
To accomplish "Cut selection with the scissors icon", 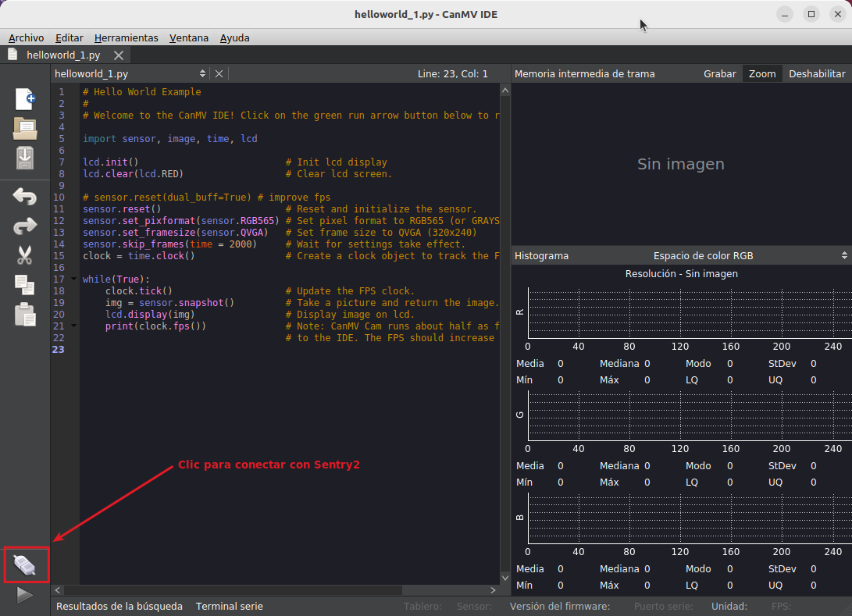I will (25, 255).
